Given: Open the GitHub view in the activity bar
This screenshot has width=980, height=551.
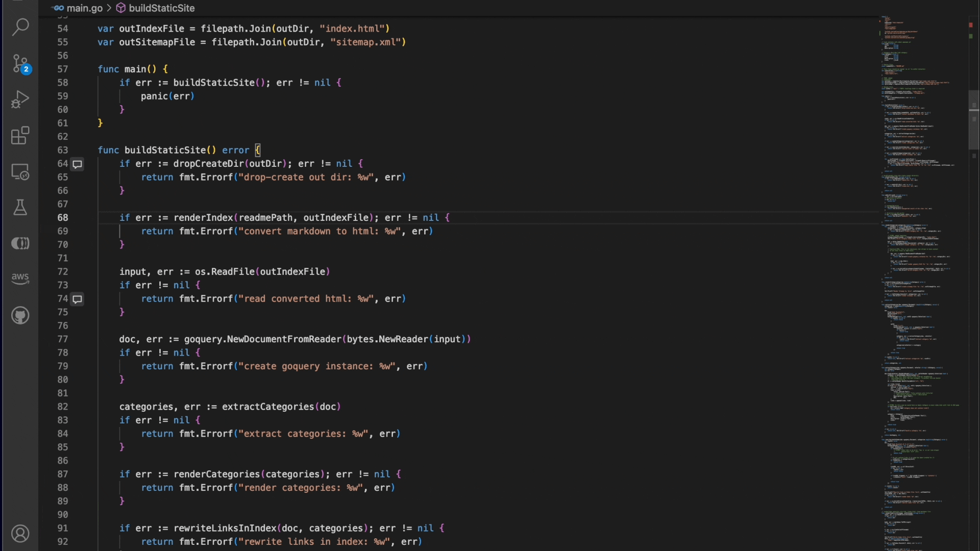Looking at the screenshot, I should click(20, 316).
